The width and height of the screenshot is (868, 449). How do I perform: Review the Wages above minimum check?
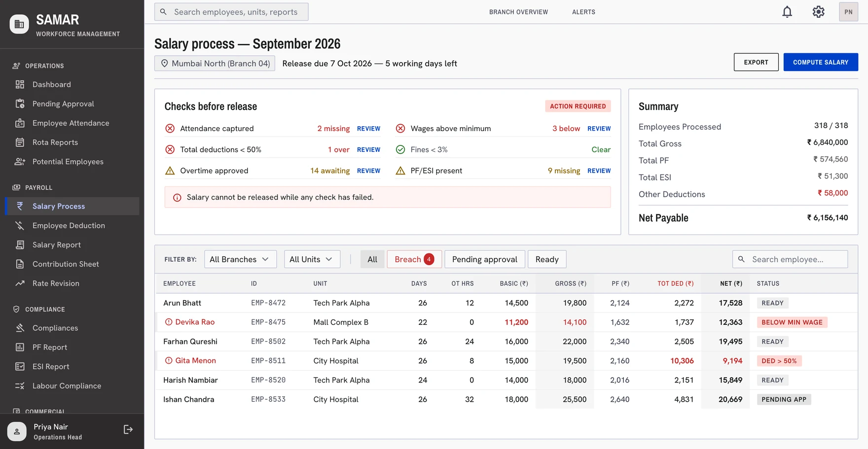click(599, 129)
